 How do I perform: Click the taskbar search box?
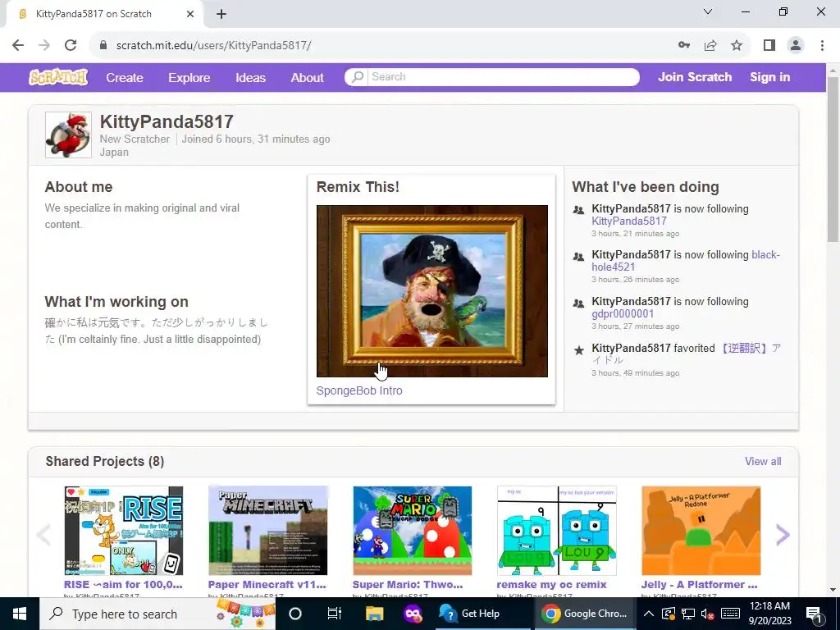pyautogui.click(x=157, y=614)
